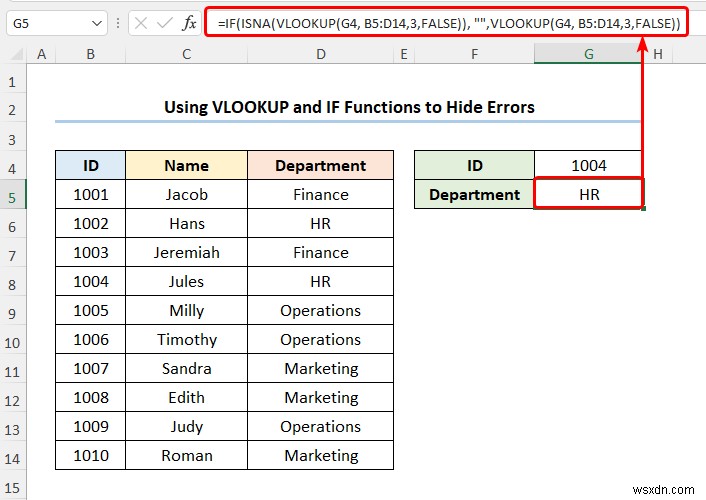
Task: Select the 'Edith' name cell
Action: (186, 397)
